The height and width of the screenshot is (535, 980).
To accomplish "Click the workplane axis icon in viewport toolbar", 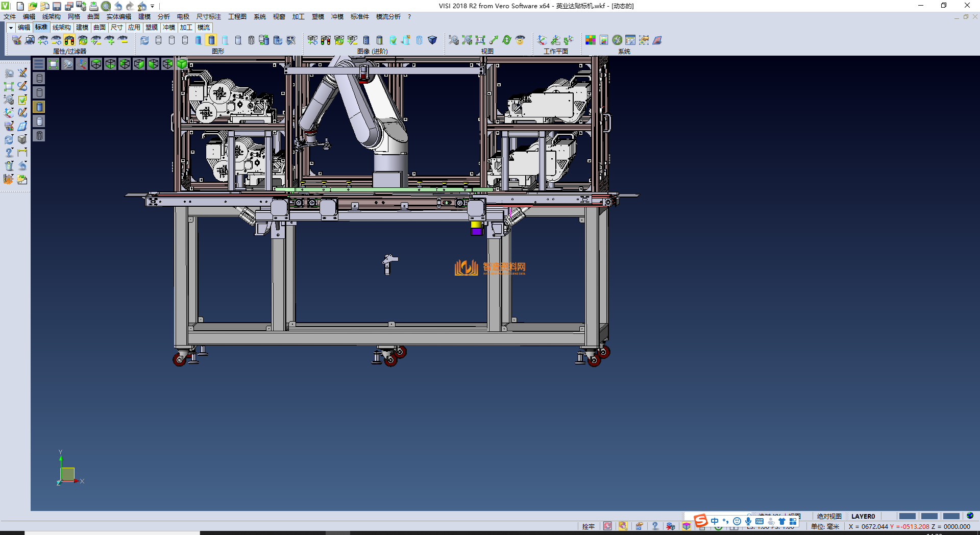I will (x=82, y=64).
